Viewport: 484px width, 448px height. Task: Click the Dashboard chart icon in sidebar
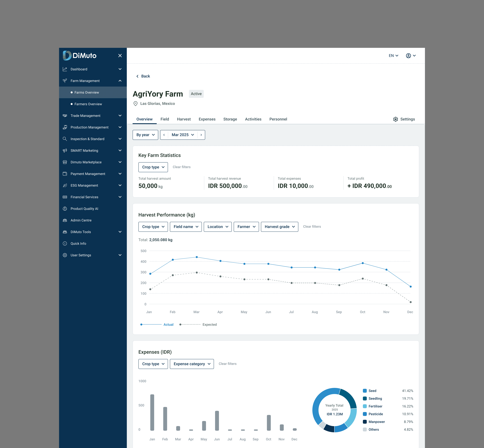coord(65,69)
